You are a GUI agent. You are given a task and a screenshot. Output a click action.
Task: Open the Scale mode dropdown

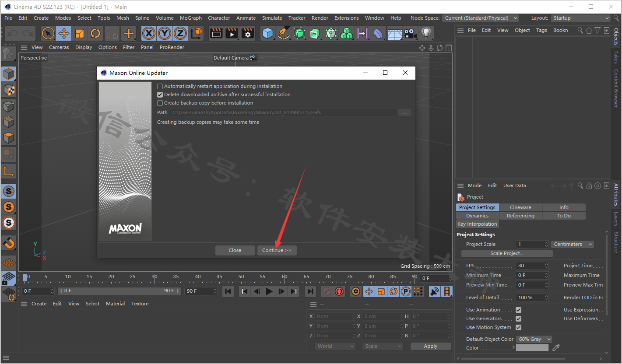[383, 346]
